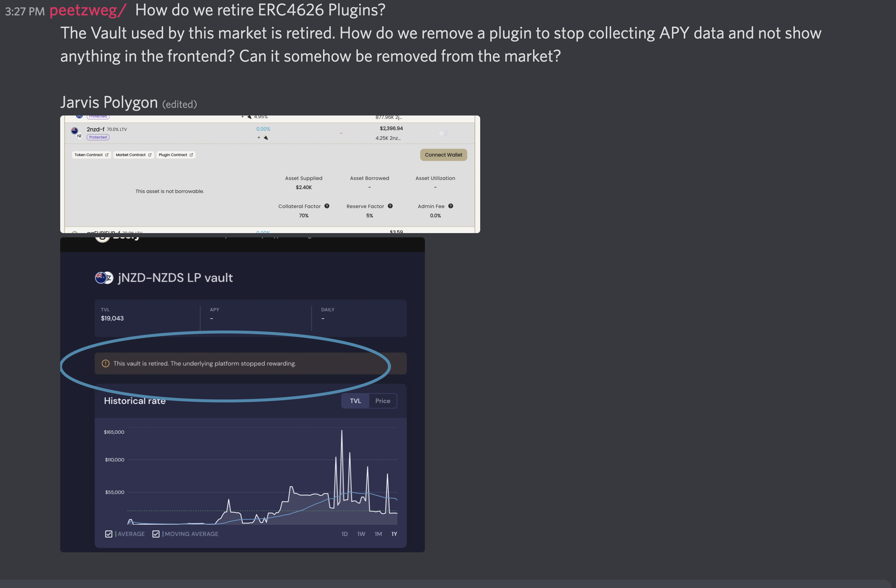Open the Token Contract external link

point(91,155)
